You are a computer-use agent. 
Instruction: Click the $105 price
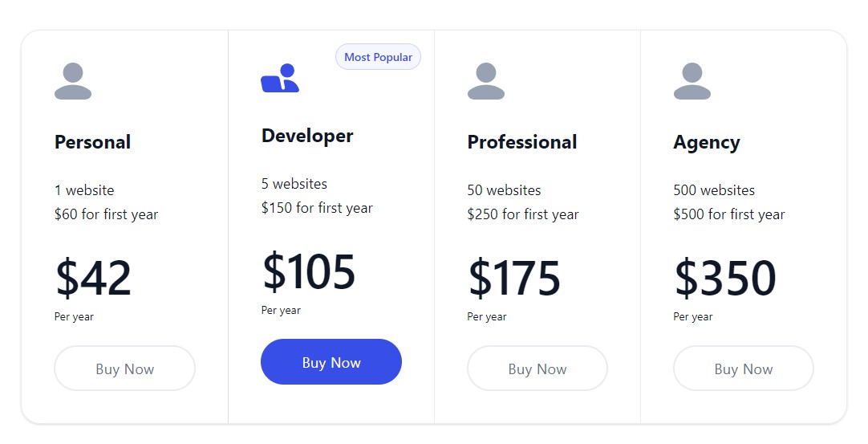click(308, 271)
